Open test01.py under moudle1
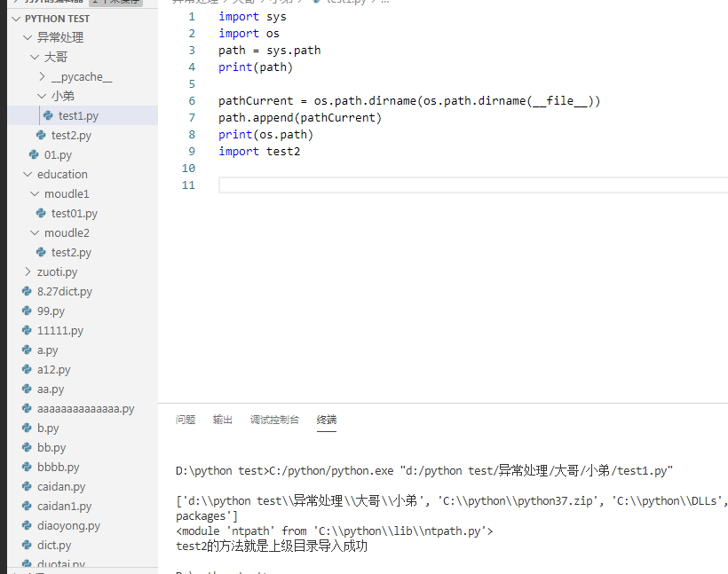This screenshot has width=728, height=574. [x=75, y=214]
